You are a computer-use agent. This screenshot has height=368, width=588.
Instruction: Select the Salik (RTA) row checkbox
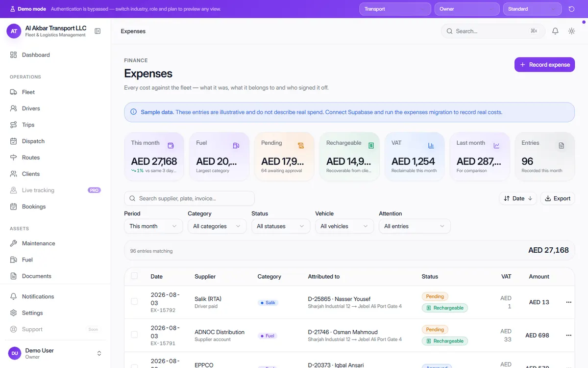click(x=134, y=301)
